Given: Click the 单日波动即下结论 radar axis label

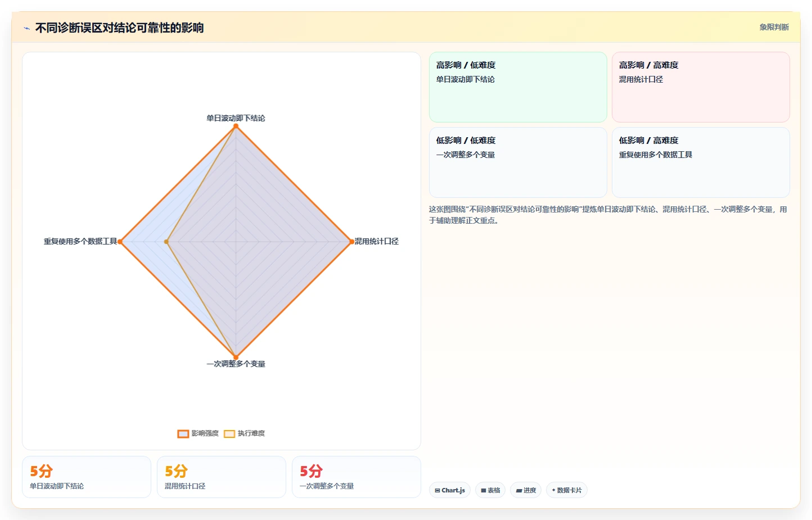Looking at the screenshot, I should pos(236,118).
